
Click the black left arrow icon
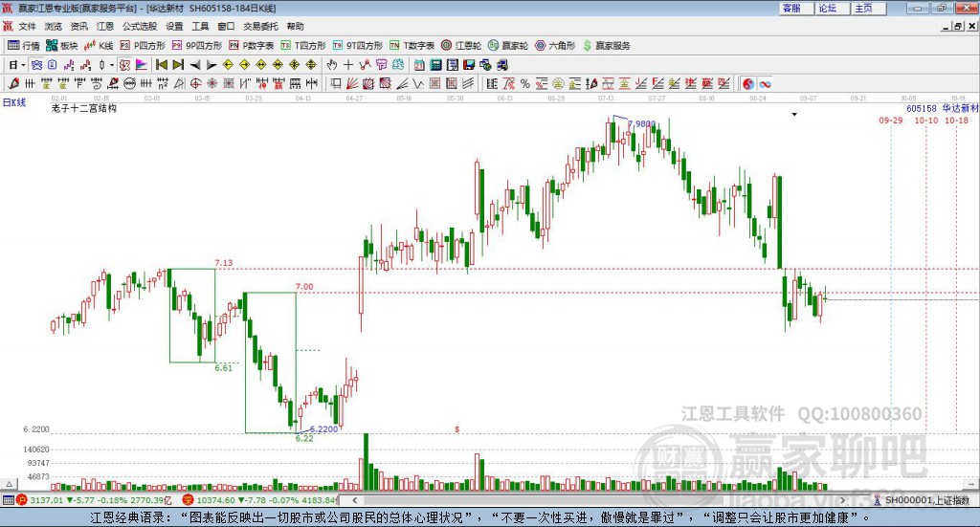tap(195, 65)
